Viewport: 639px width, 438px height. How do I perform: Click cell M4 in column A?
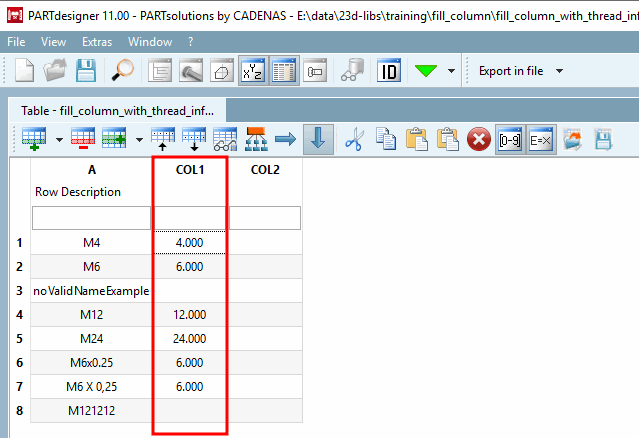pyautogui.click(x=92, y=243)
